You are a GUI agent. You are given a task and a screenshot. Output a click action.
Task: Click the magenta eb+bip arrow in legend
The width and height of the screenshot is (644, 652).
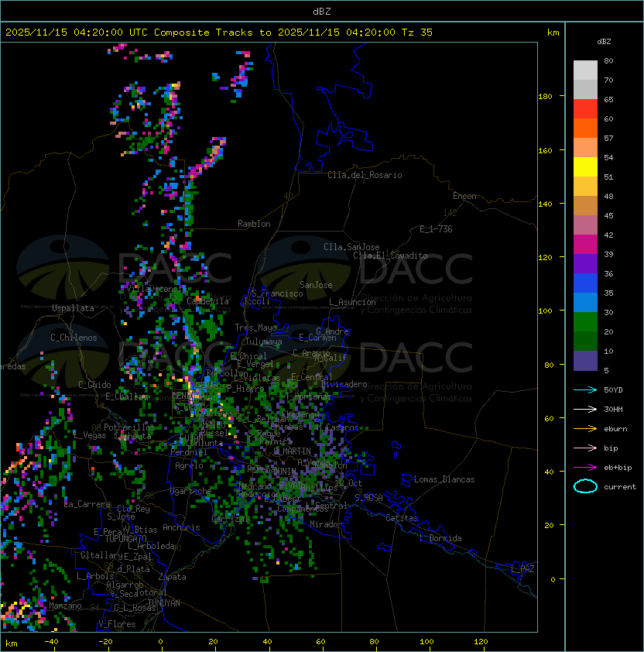point(585,468)
